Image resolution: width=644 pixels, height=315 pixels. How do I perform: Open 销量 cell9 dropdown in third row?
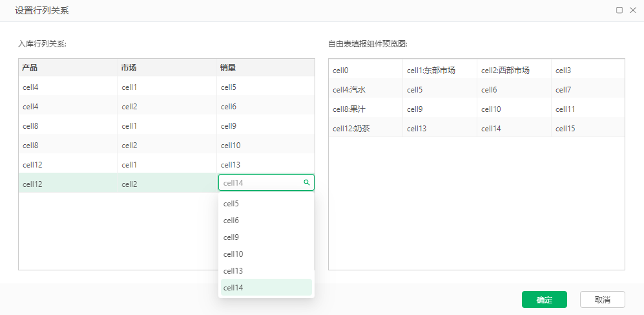coord(265,126)
